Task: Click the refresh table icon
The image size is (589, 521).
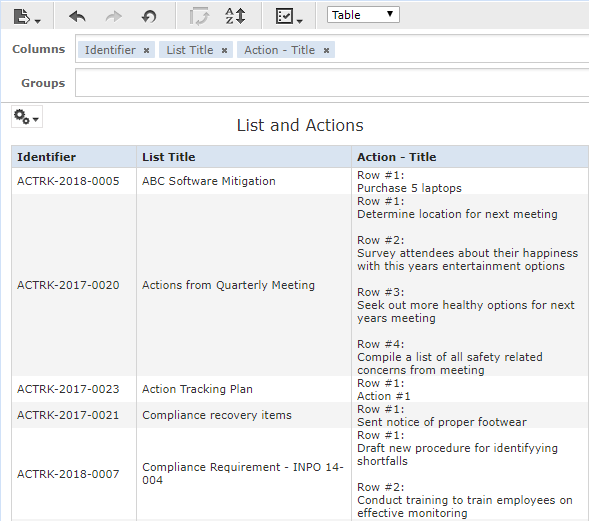Action: point(199,17)
